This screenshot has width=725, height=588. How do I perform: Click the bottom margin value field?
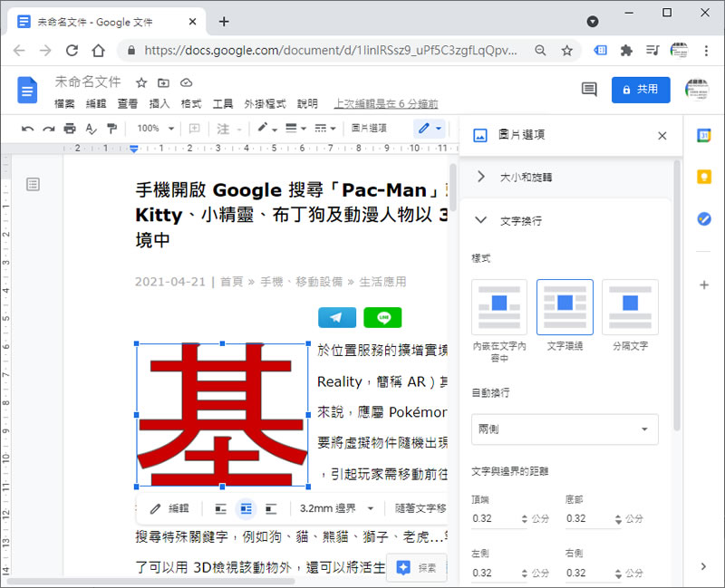coord(589,518)
